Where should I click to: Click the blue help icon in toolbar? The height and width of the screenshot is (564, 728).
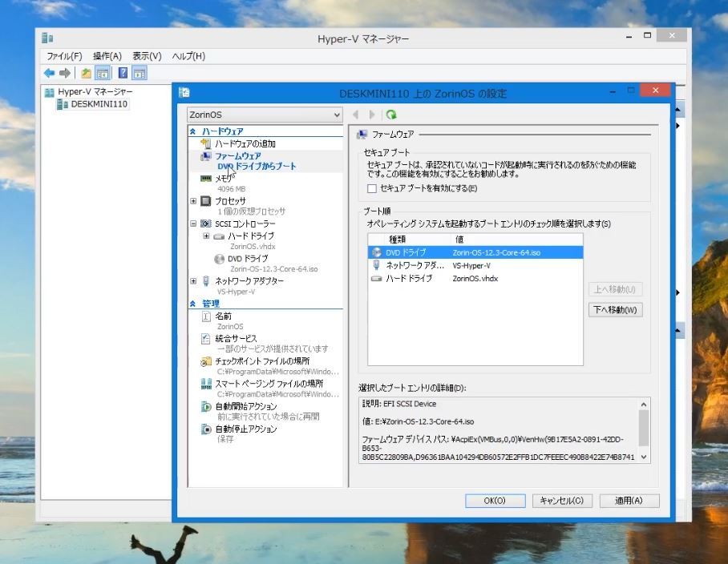tap(123, 73)
